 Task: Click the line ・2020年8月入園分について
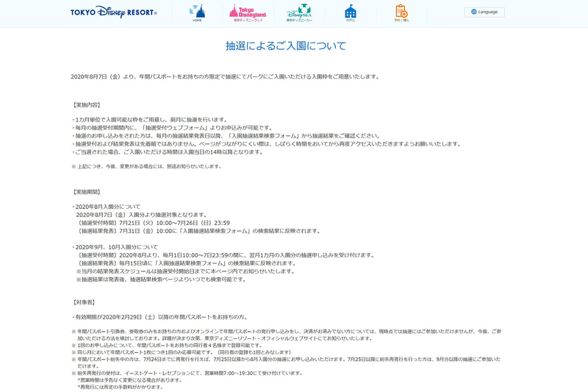[x=106, y=207]
